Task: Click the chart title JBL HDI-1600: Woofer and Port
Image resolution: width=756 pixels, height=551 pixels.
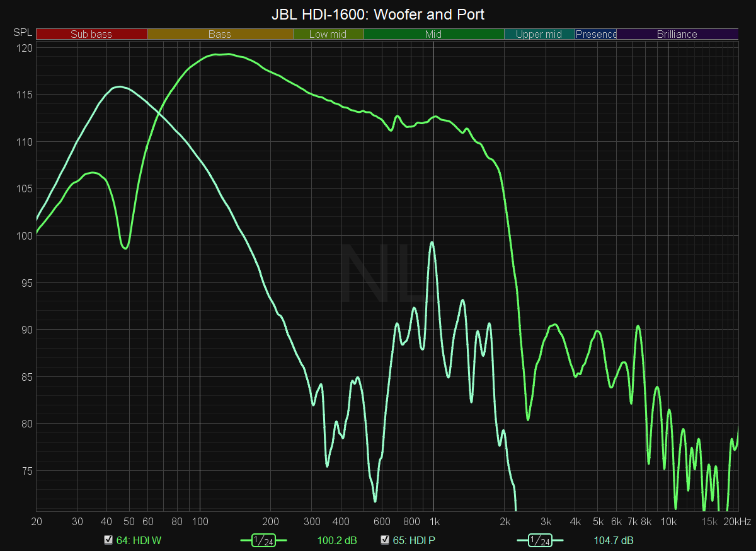Action: tap(378, 14)
